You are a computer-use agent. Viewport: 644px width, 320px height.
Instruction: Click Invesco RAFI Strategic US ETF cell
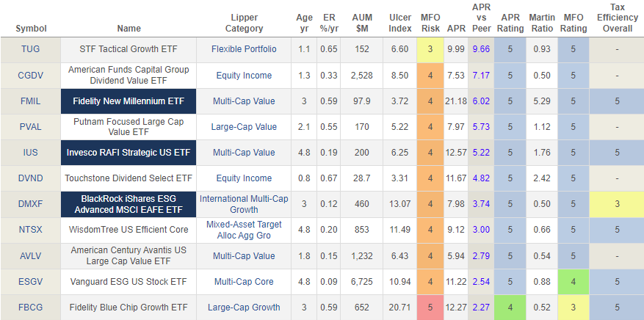[129, 153]
